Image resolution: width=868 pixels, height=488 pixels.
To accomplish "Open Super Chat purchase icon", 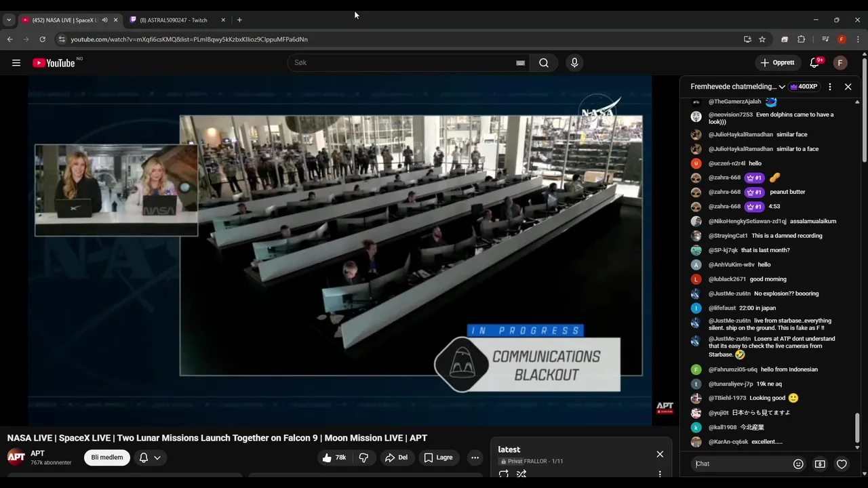I will pyautogui.click(x=820, y=464).
